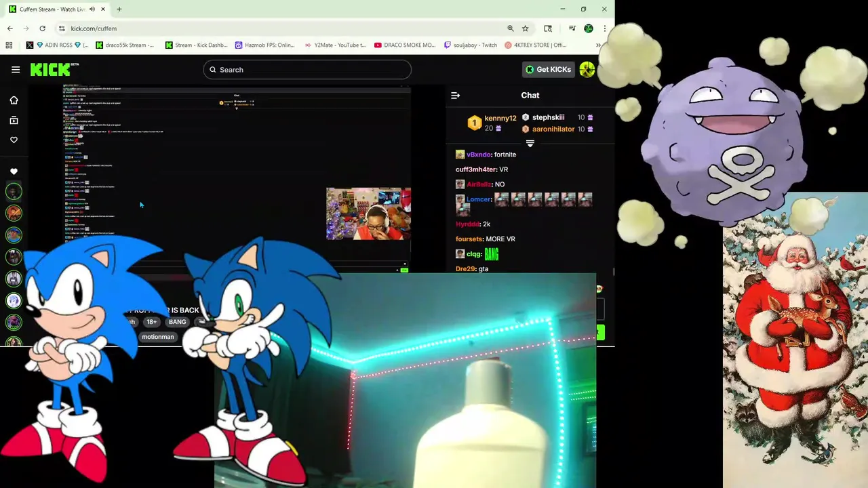Click chat username clqg
The width and height of the screenshot is (868, 488).
coord(473,254)
